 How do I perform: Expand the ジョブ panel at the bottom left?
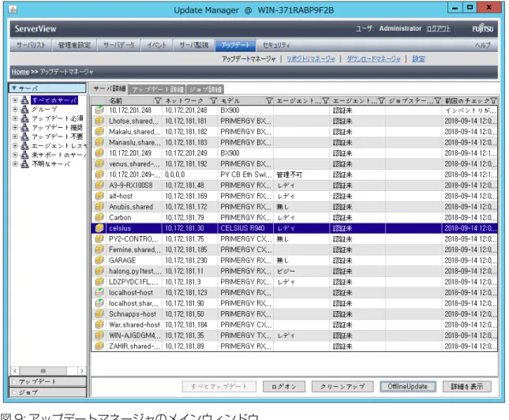[47, 392]
